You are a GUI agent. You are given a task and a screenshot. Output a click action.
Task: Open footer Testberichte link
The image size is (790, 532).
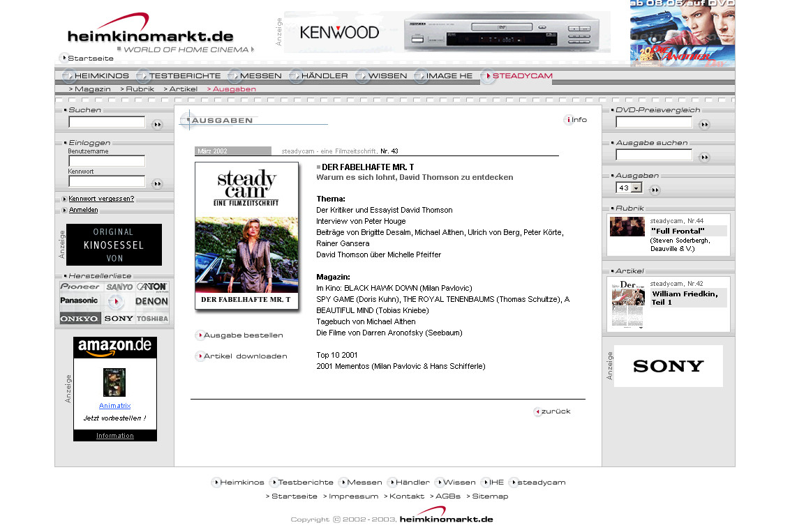click(x=301, y=482)
